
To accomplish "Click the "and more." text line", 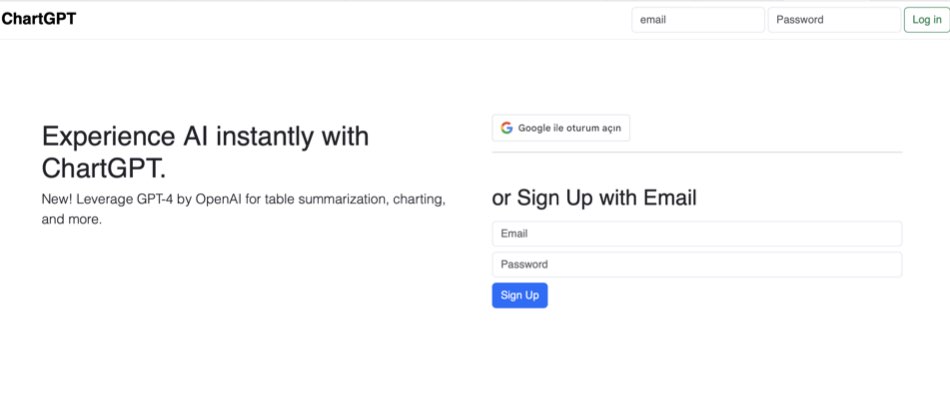I will click(71, 219).
